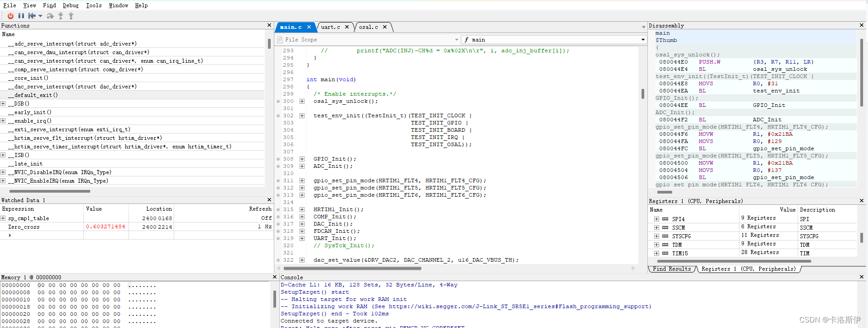Open the Tools menu
868x328 pixels.
[94, 5]
